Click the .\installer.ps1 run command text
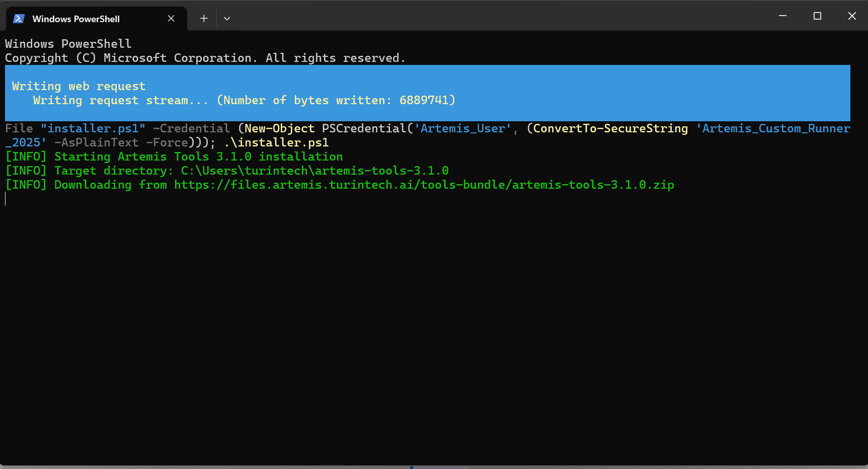Viewport: 868px width, 469px height. [276, 143]
